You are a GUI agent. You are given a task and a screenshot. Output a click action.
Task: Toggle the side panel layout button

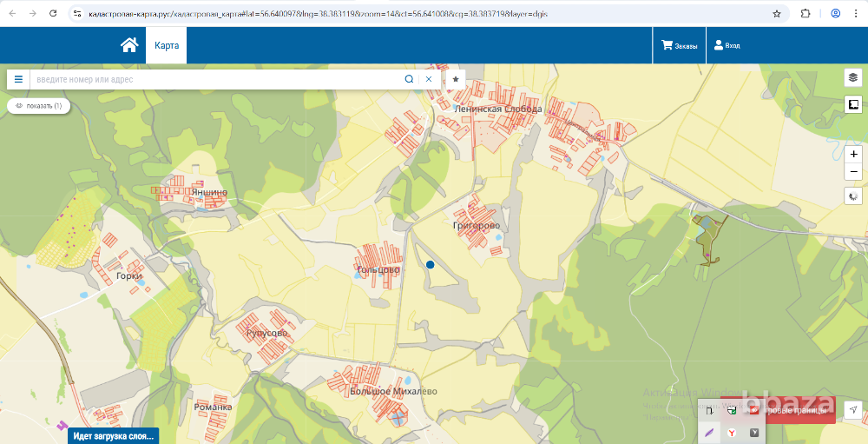coord(853,105)
